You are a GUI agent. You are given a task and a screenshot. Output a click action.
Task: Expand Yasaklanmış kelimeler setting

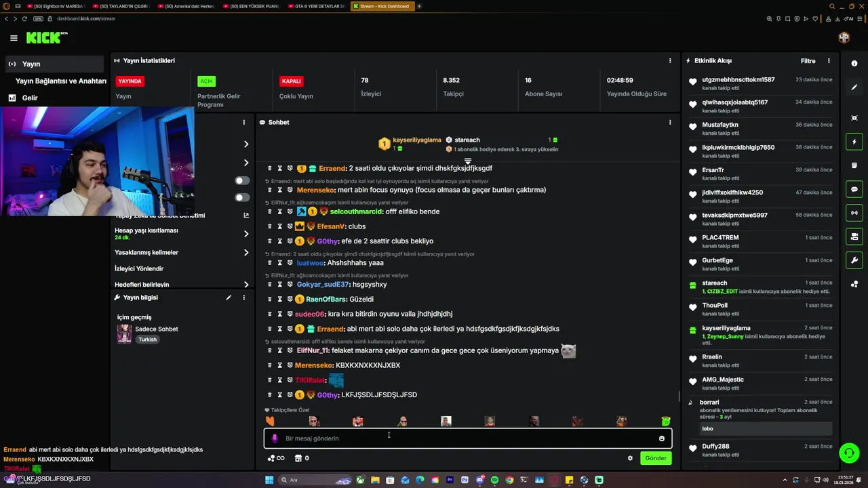[x=246, y=252]
